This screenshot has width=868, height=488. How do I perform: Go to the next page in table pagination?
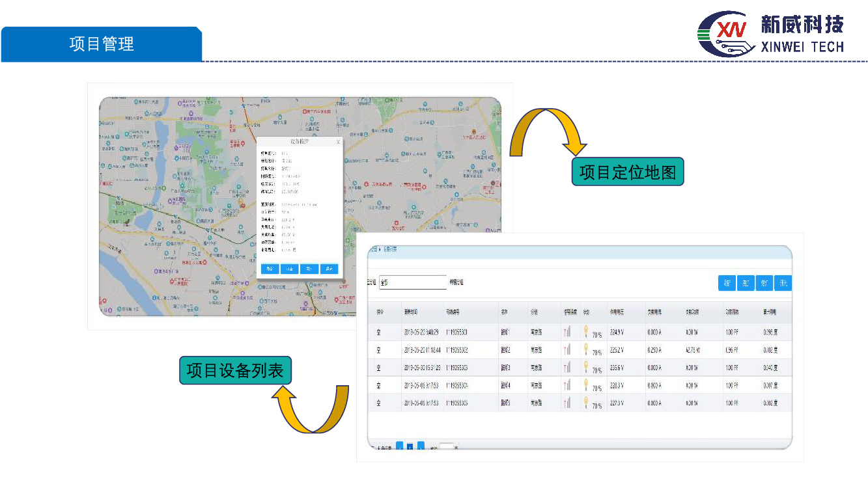point(421,446)
